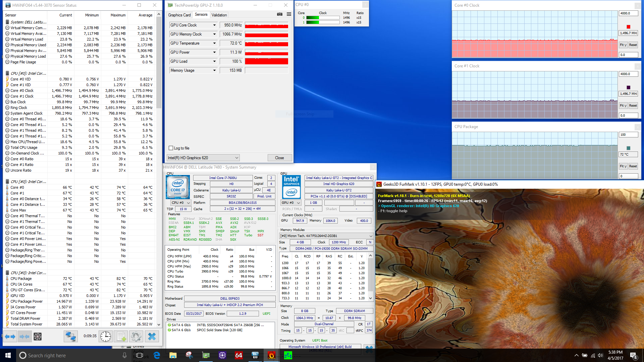Open sensor settings gear icon
The image size is (644, 362).
point(136,337)
